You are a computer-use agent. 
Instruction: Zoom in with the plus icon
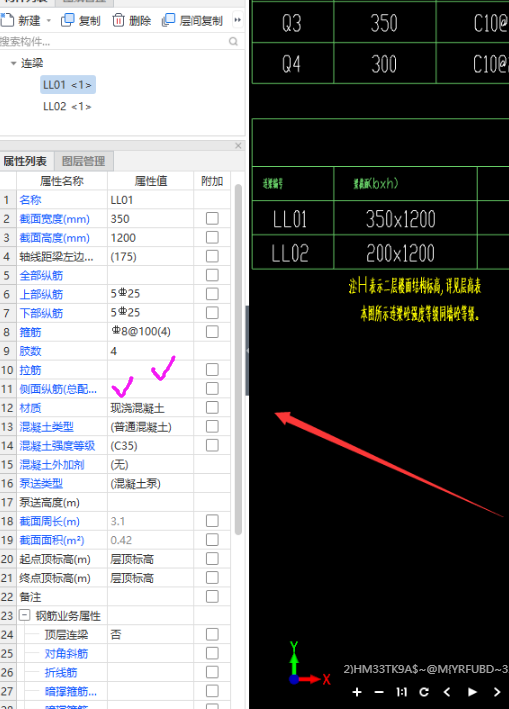[x=357, y=692]
